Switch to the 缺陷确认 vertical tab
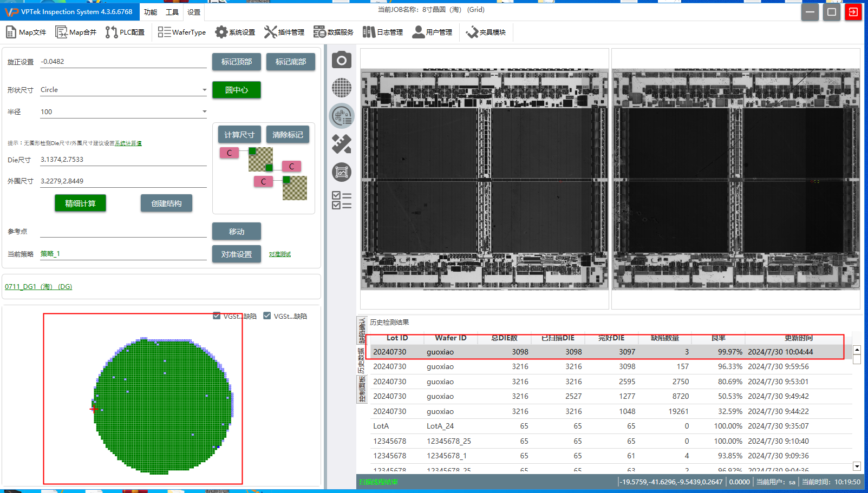 [x=362, y=331]
